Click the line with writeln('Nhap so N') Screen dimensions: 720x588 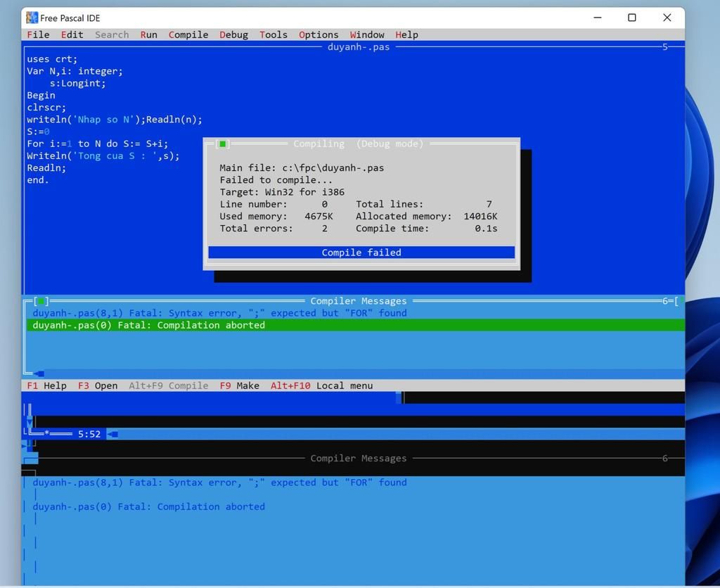click(115, 120)
